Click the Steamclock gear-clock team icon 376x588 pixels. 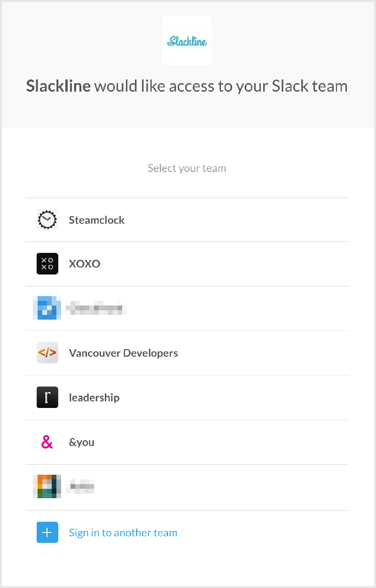47,220
